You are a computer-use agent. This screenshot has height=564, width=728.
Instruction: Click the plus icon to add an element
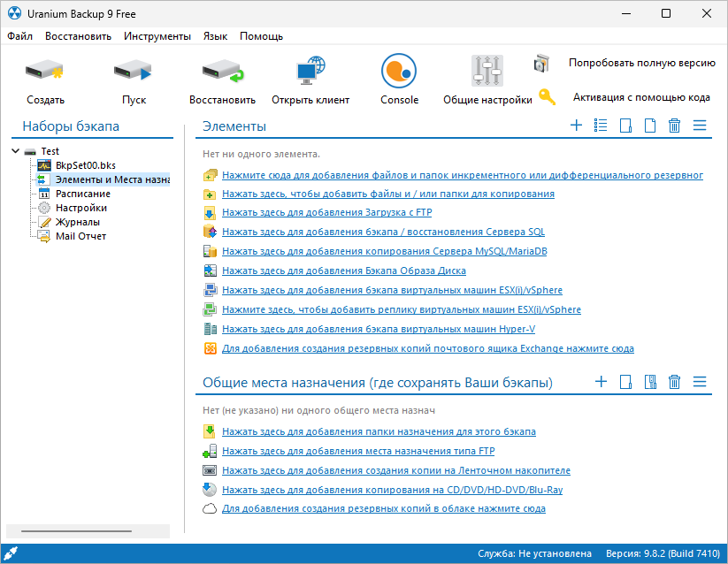pos(576,125)
